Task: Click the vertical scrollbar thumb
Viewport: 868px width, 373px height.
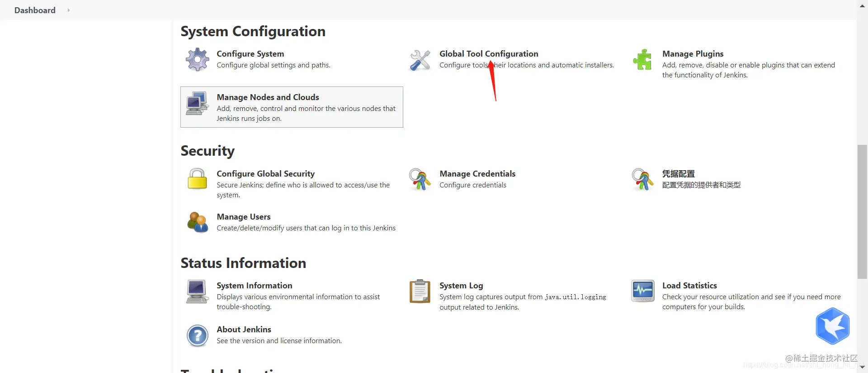Action: pos(862,212)
